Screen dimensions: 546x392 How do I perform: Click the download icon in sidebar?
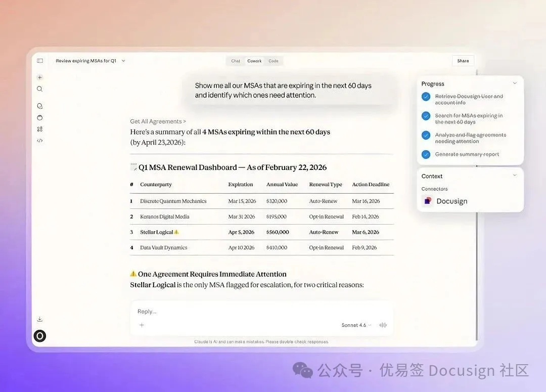pos(40,319)
